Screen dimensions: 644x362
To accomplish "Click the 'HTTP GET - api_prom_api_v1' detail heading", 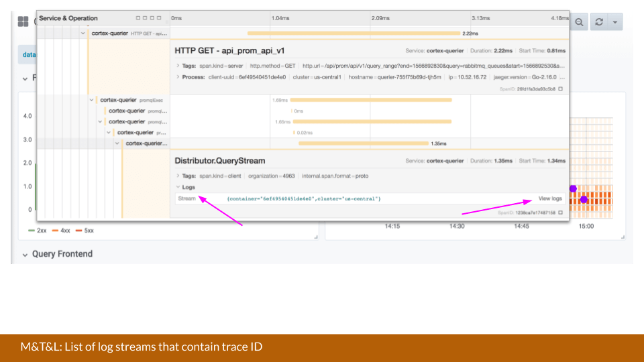I will [x=229, y=50].
